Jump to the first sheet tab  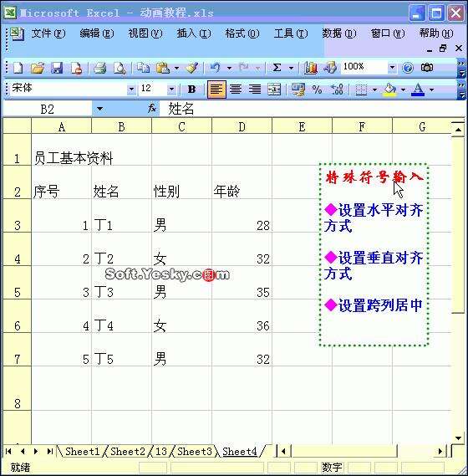(x=8, y=452)
